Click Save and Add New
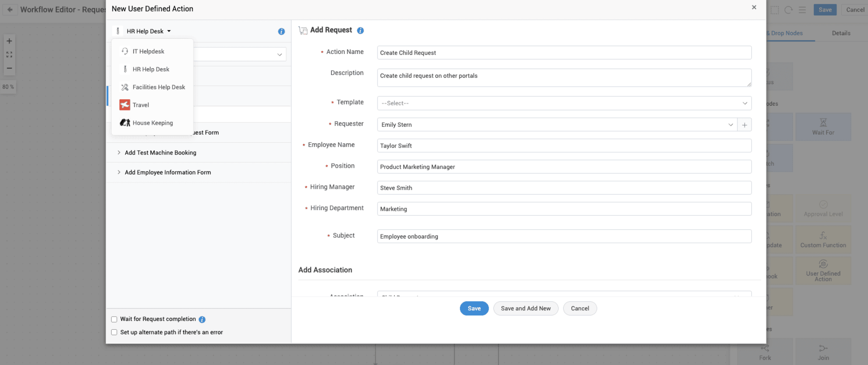The image size is (868, 365). (x=526, y=308)
